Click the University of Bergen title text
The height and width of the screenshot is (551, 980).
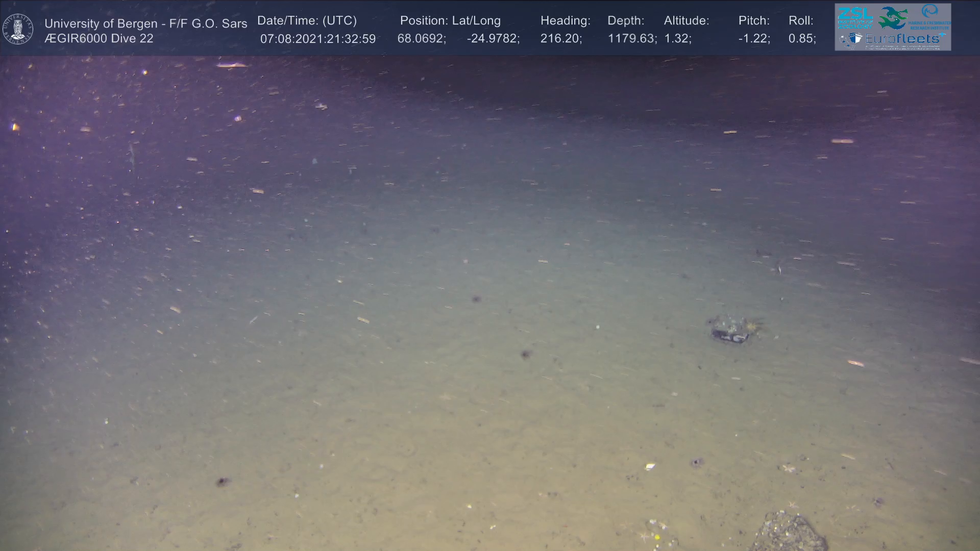145,23
